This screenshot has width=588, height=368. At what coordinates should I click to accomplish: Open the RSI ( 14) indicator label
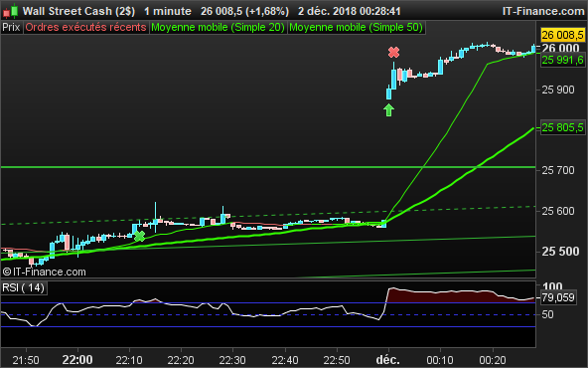tap(24, 288)
